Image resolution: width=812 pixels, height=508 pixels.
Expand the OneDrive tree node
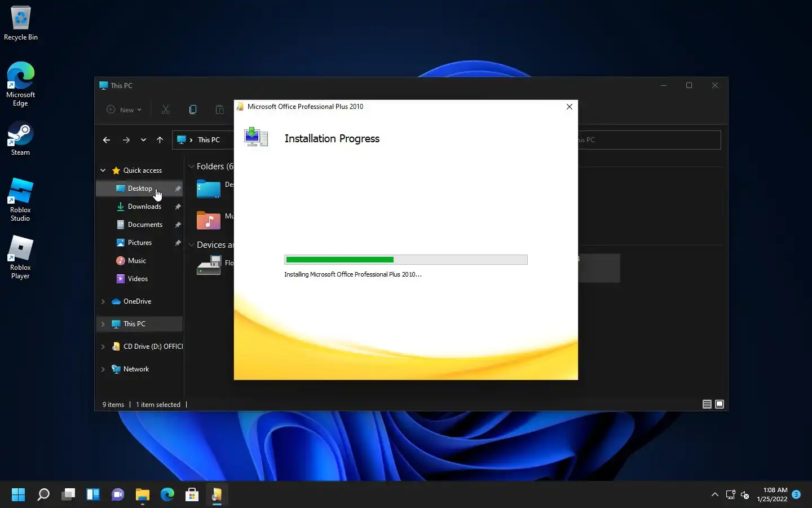(x=103, y=301)
